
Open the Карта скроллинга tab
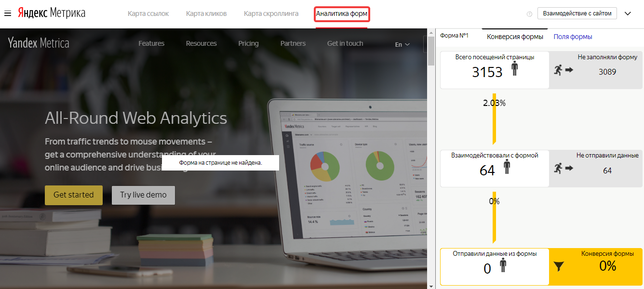click(x=271, y=13)
